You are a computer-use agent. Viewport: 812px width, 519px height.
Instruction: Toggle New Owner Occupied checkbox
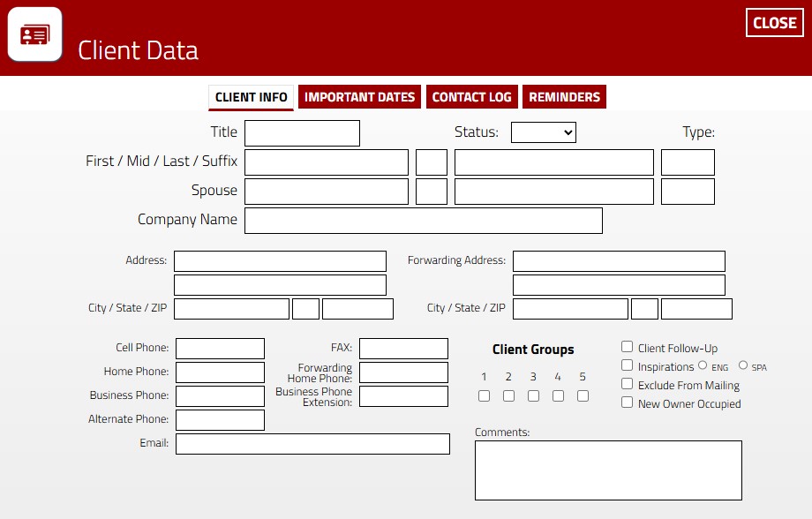click(x=628, y=402)
